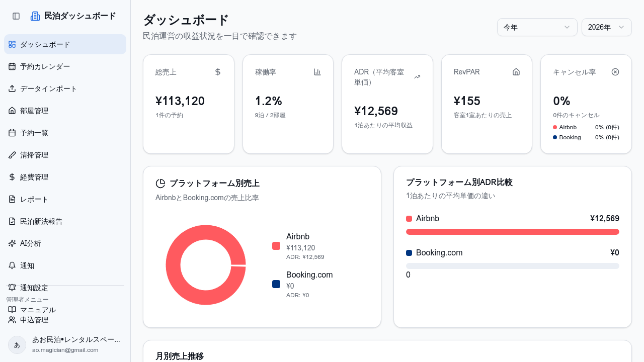Screen dimensions: 644x362
Task: Click the dollar icon on the 総売上 card
Action: [218, 72]
